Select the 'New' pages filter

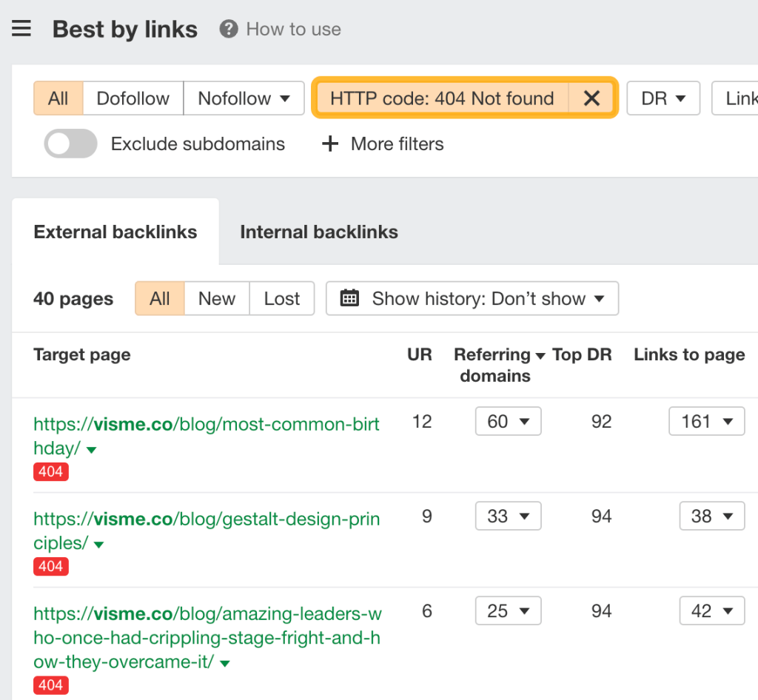216,298
